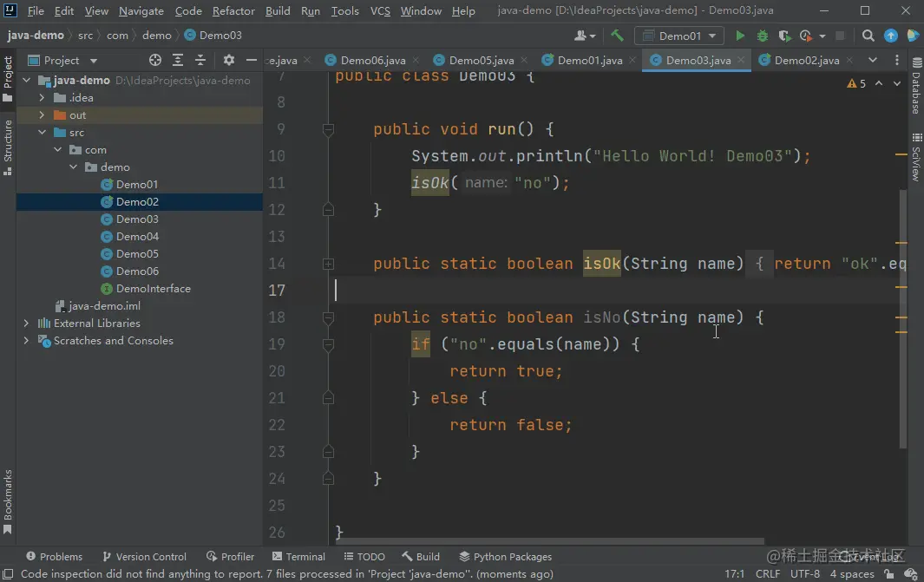
Task: Open profiler run options dropdown arrow
Action: 822,36
